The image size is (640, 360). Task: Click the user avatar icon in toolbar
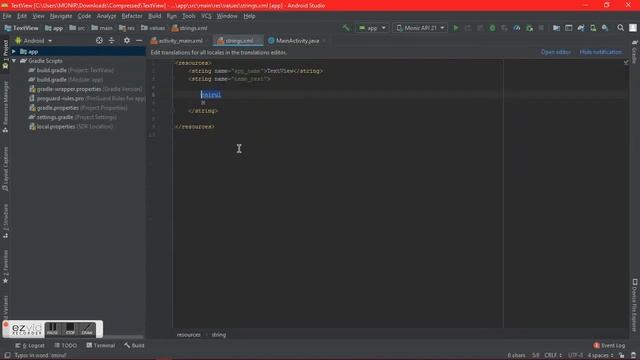click(x=633, y=28)
